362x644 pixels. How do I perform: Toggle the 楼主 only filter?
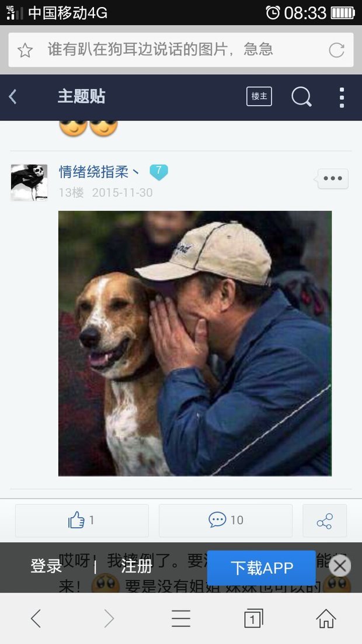coord(259,96)
